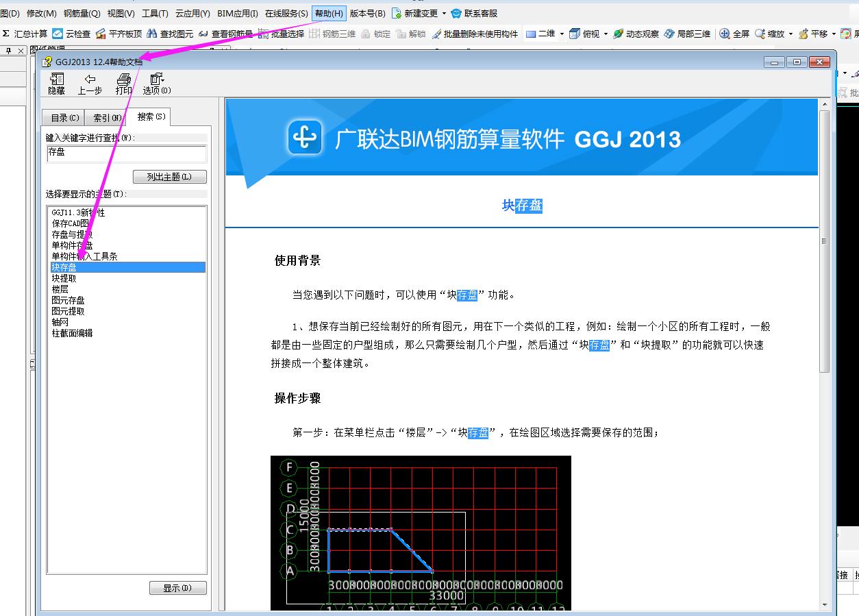Go back with 上一步 button
Image resolution: width=859 pixels, height=616 pixels.
[x=90, y=84]
